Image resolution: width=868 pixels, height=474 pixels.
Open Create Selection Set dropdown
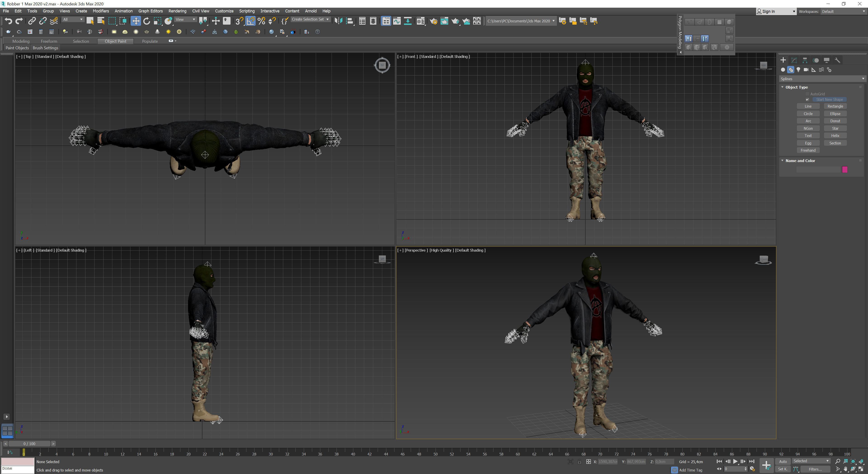[310, 19]
